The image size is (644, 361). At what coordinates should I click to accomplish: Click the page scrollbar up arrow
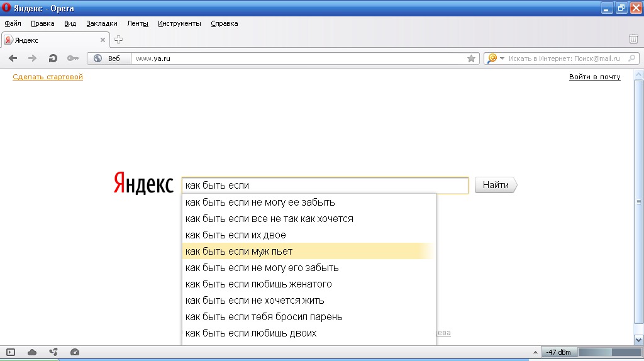(x=639, y=75)
